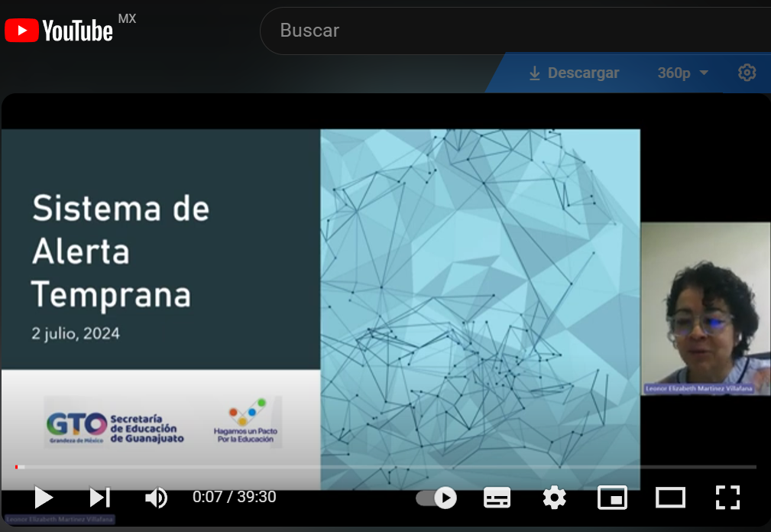Play the video with the play button

pyautogui.click(x=44, y=498)
